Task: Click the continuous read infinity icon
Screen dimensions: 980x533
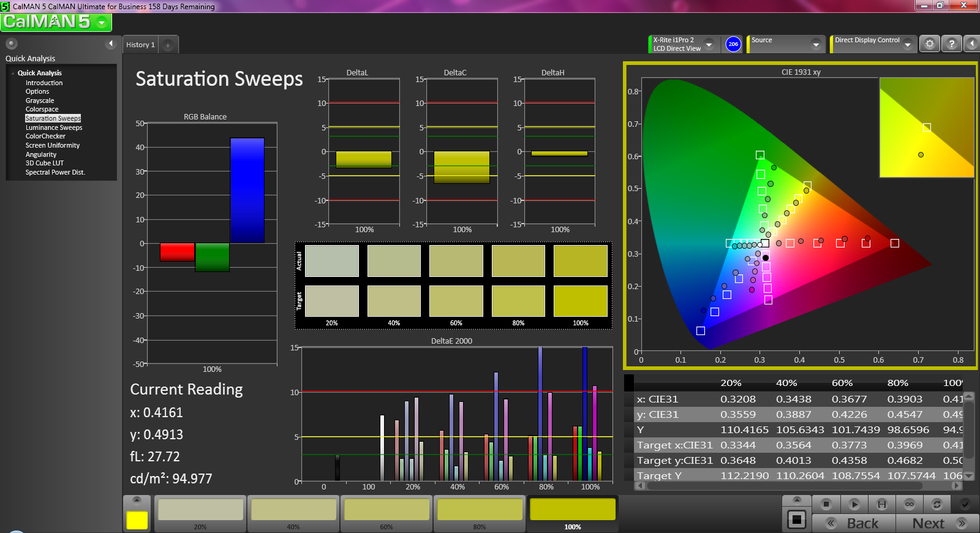Action: pos(909,504)
